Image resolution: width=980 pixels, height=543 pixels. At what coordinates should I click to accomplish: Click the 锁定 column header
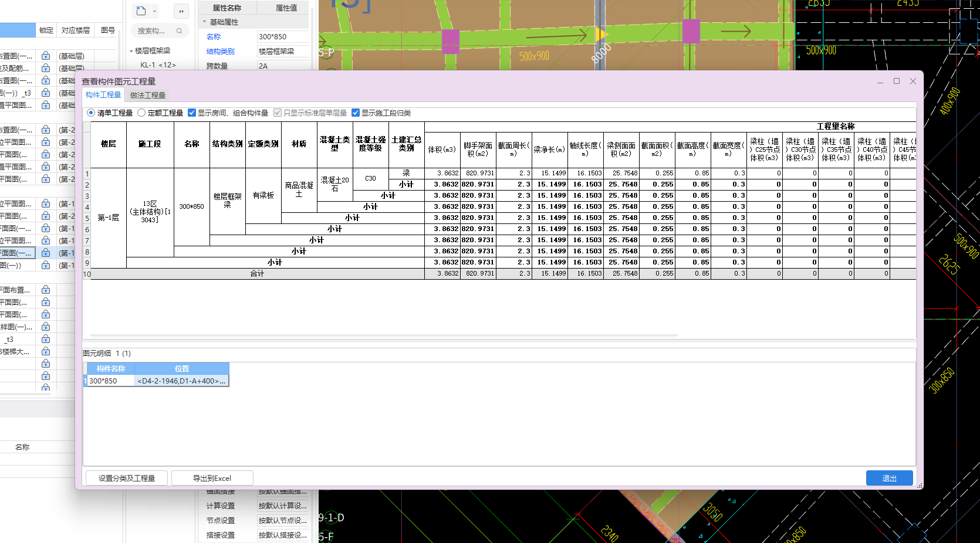click(46, 30)
